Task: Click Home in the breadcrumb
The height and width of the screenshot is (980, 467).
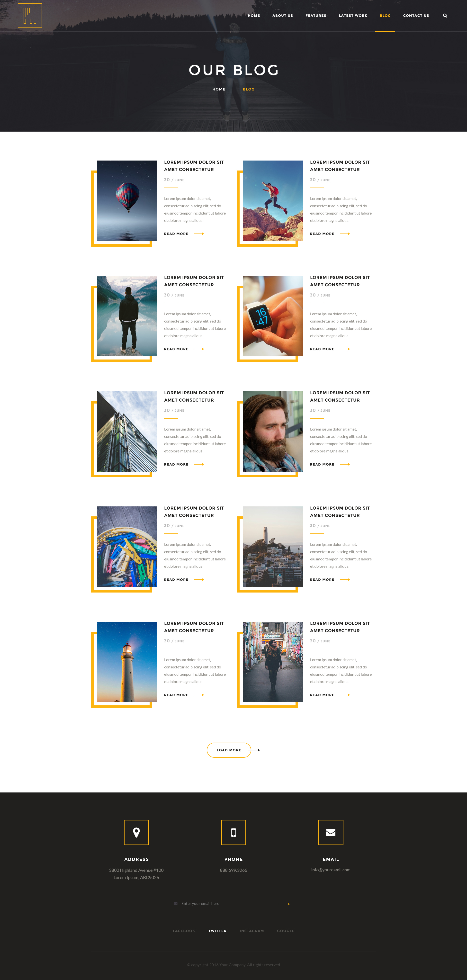Action: point(219,90)
